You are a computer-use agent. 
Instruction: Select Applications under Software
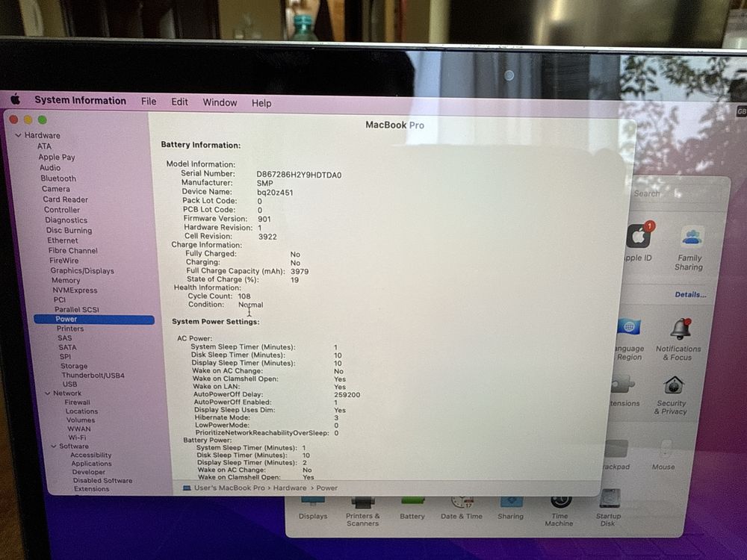pos(91,464)
